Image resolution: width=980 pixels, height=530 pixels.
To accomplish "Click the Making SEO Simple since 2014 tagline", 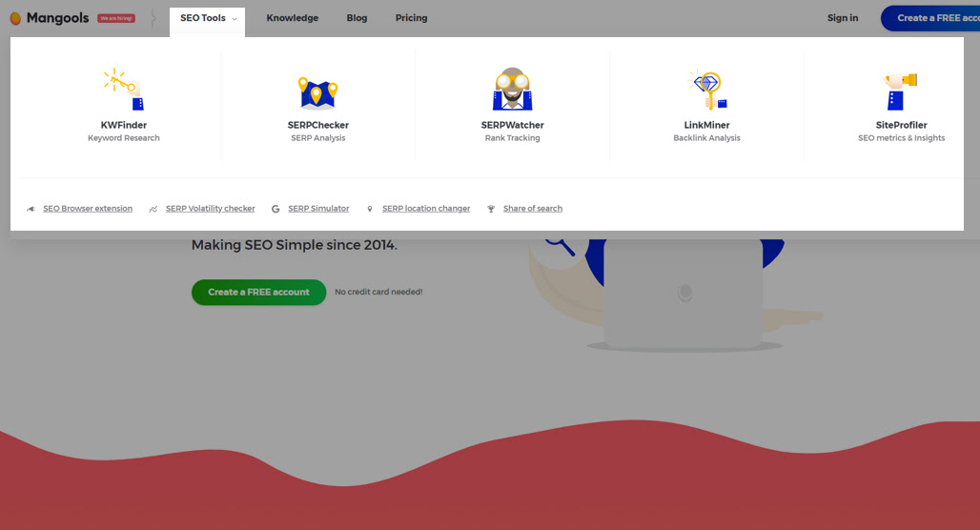I will pos(295,245).
